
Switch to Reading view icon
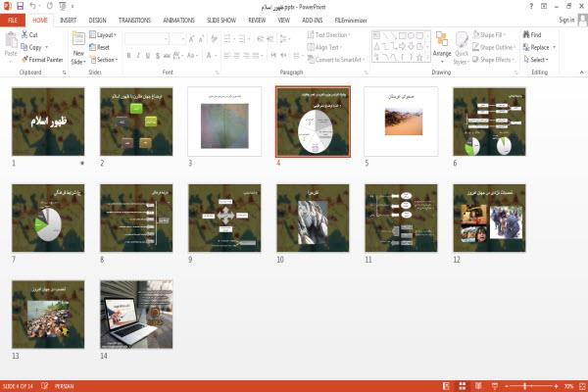pyautogui.click(x=478, y=386)
